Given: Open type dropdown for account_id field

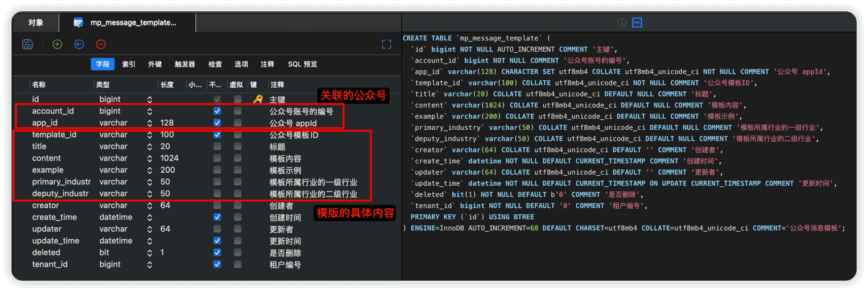Looking at the screenshot, I should point(150,111).
